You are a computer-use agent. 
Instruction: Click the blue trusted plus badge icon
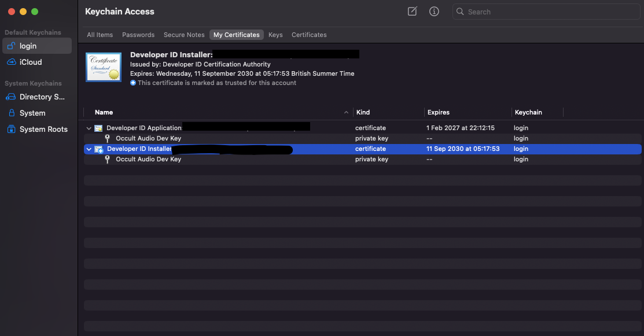[133, 83]
